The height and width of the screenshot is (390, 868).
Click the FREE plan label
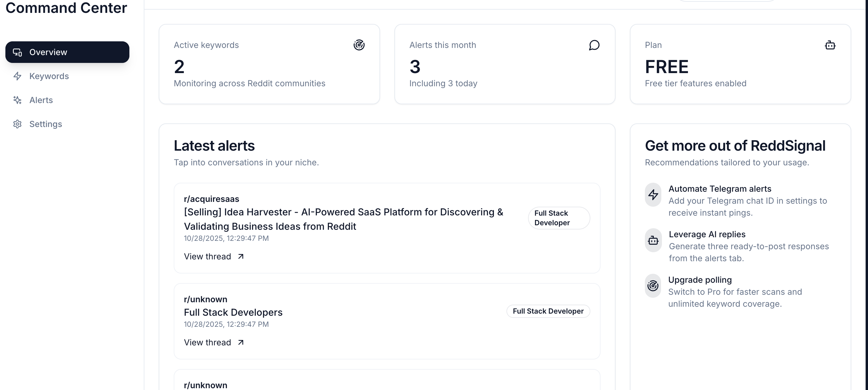(x=666, y=66)
